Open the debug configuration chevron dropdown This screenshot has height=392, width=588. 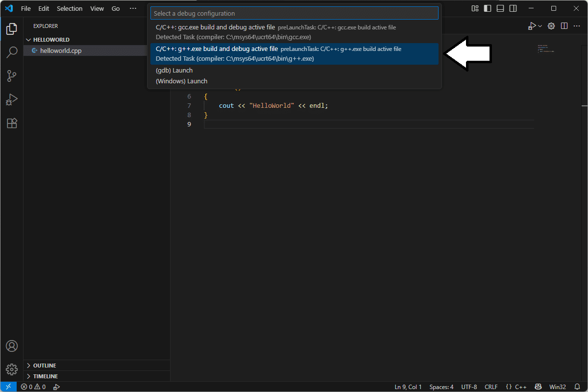tap(539, 26)
